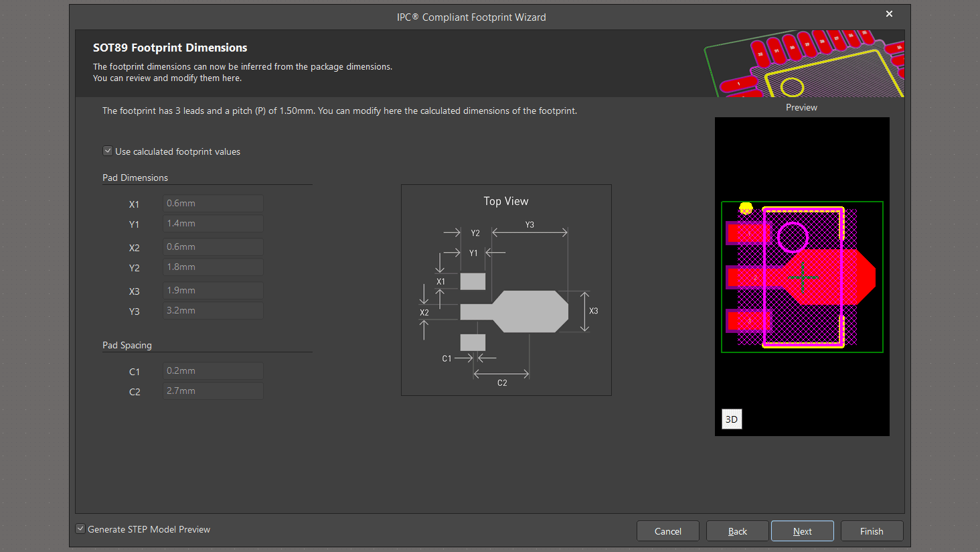Click the 3D preview toggle button

point(732,419)
